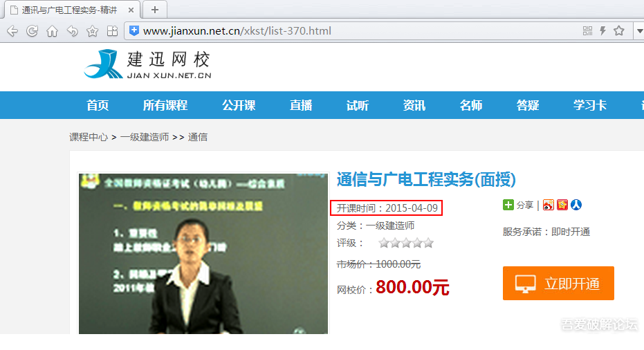Open the 首页 menu item
Screen dimensions: 644x350
click(x=98, y=105)
